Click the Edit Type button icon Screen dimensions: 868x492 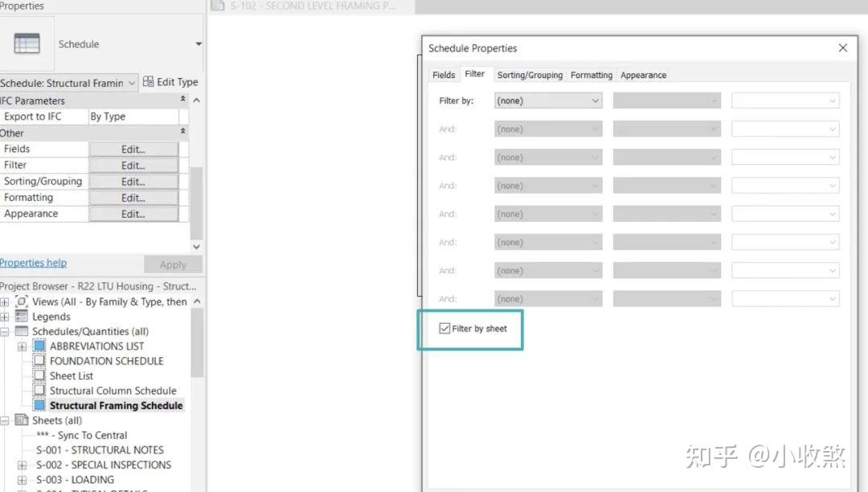148,81
